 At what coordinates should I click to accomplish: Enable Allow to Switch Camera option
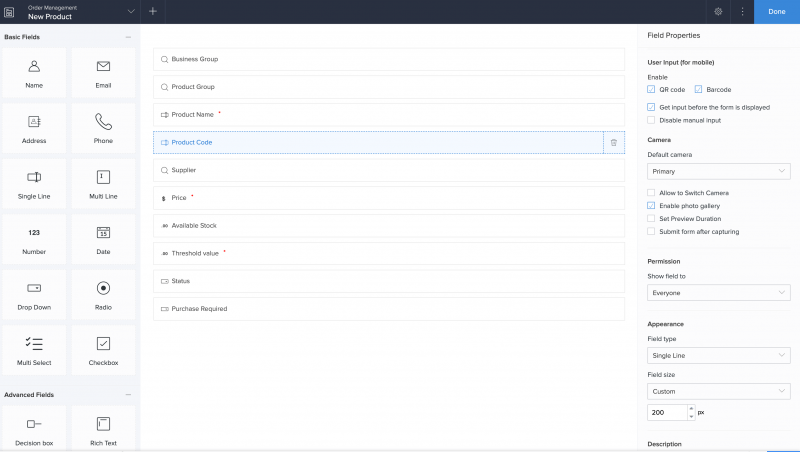pos(652,192)
